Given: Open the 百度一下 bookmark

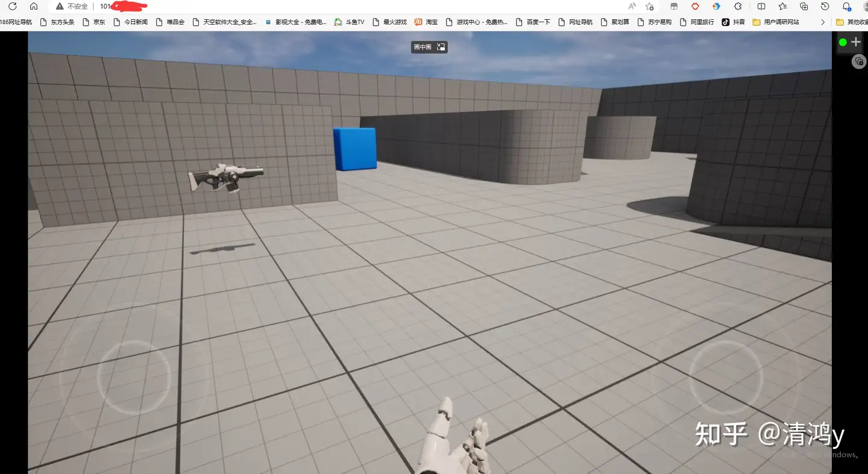Looking at the screenshot, I should [x=532, y=22].
